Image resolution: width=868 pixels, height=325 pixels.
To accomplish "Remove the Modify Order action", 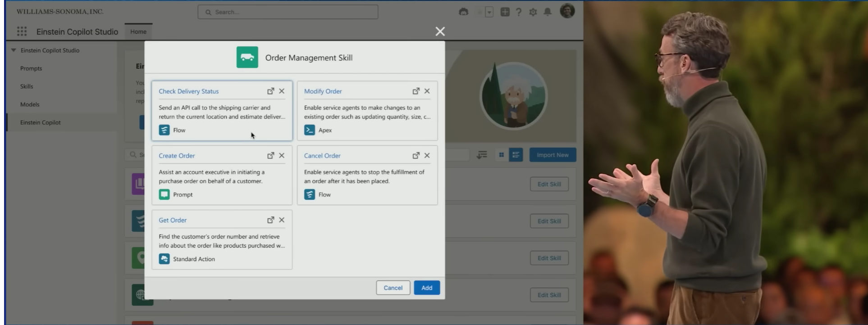I will (x=427, y=91).
